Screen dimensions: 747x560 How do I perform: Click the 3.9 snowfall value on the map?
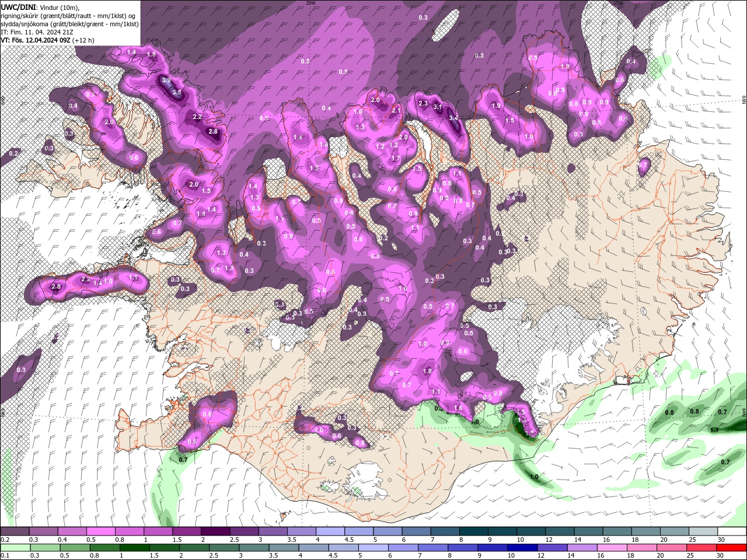(x=166, y=80)
